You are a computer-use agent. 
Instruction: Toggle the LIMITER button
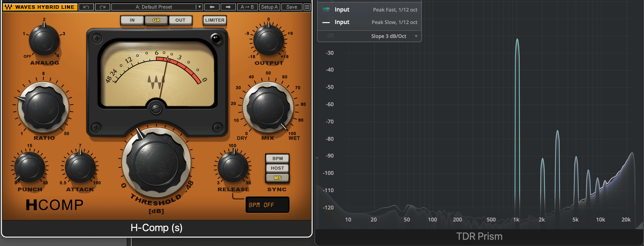pyautogui.click(x=215, y=20)
